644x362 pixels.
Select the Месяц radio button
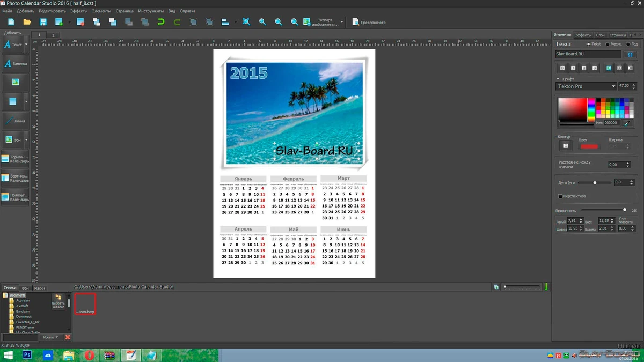[607, 44]
